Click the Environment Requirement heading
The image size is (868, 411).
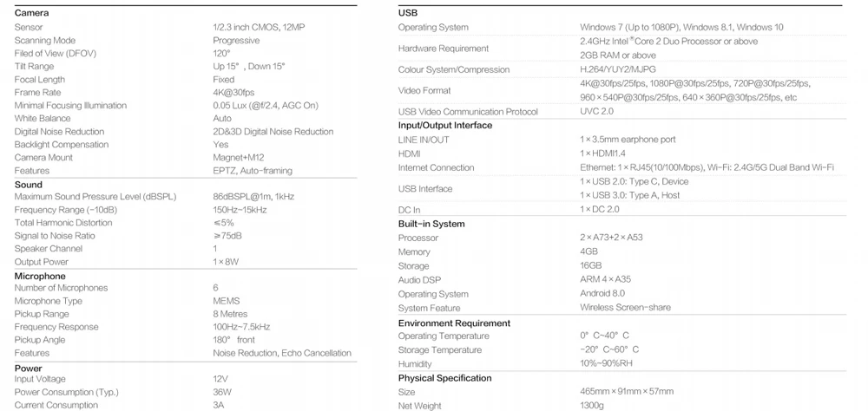coord(454,323)
